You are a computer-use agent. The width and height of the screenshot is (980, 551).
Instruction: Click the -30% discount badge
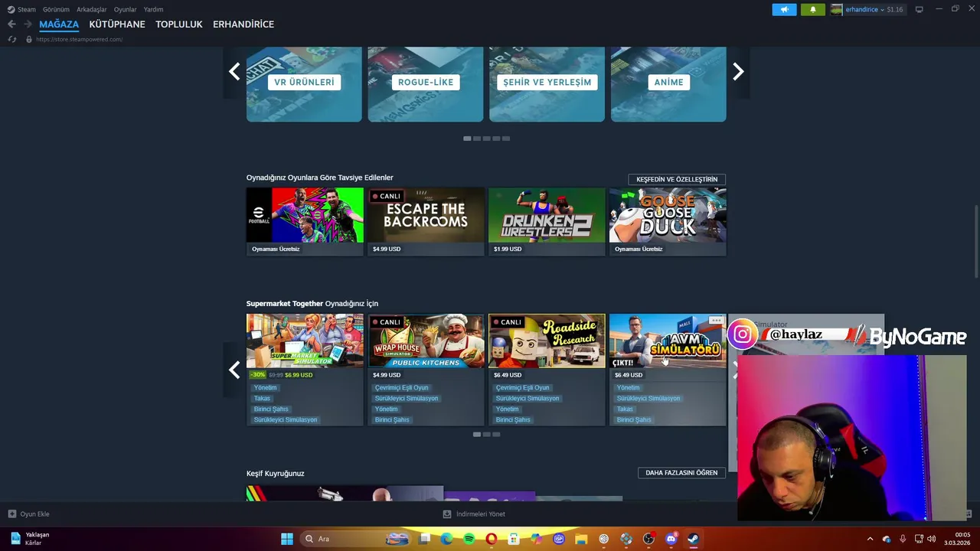[257, 375]
